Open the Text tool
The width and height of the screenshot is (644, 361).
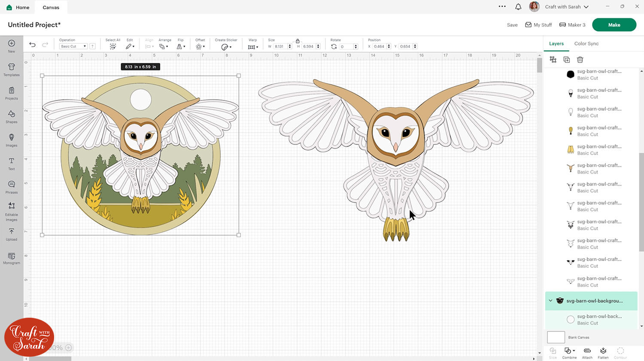tap(11, 163)
